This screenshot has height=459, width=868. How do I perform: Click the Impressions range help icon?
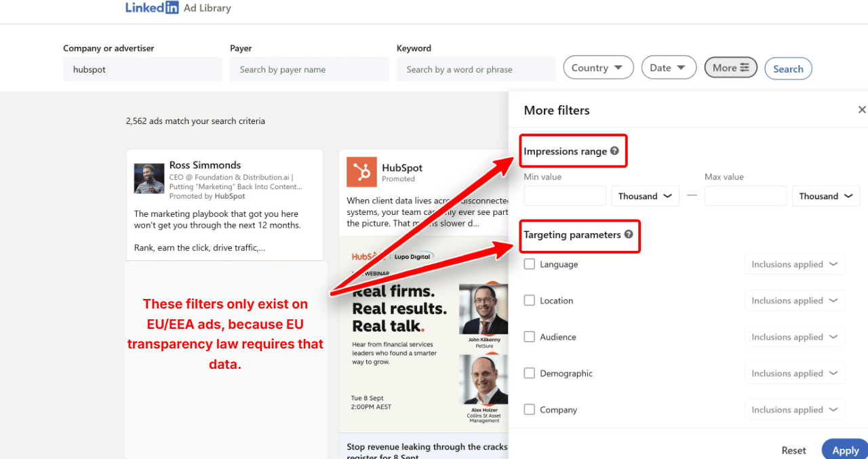coord(614,151)
